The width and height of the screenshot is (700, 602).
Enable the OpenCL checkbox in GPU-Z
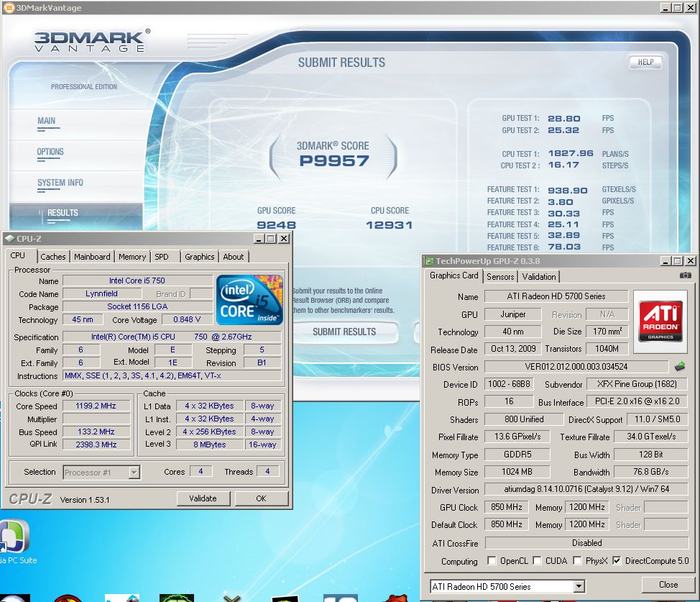(492, 560)
